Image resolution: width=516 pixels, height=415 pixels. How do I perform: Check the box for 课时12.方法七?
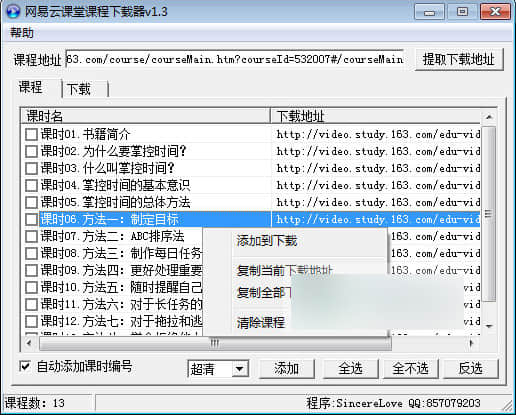31,321
